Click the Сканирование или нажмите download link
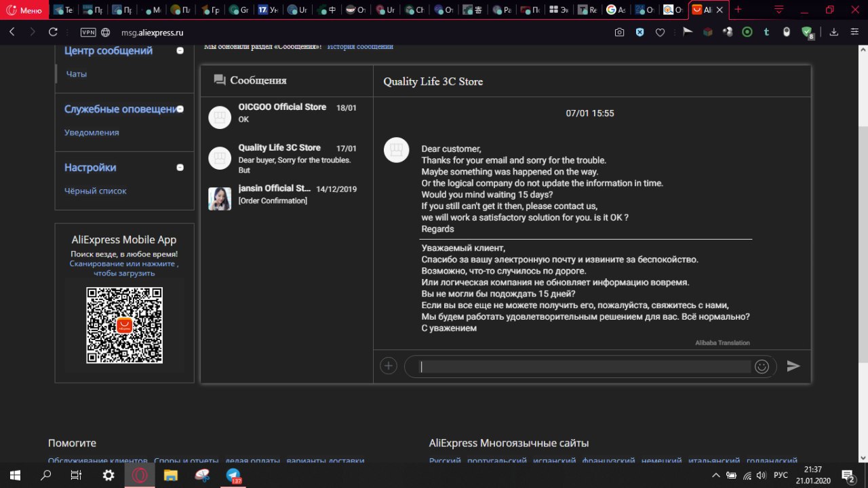 (x=124, y=268)
